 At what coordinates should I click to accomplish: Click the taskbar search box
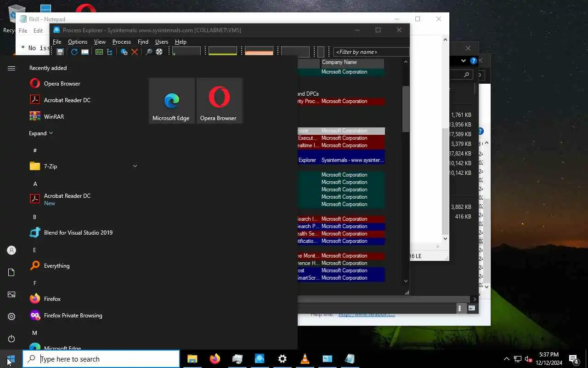tap(101, 359)
